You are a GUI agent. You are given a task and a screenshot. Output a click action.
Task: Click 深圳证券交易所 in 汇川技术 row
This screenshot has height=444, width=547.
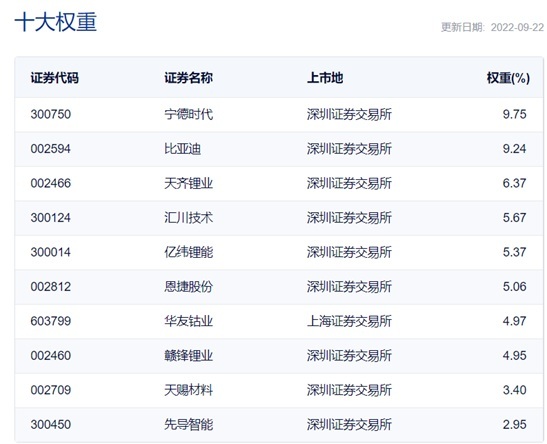coord(349,218)
